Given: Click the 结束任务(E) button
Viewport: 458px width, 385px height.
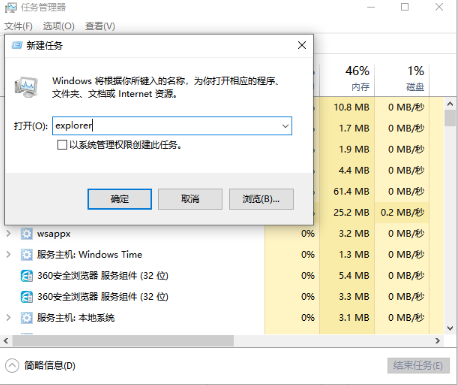Looking at the screenshot, I should click(x=418, y=366).
